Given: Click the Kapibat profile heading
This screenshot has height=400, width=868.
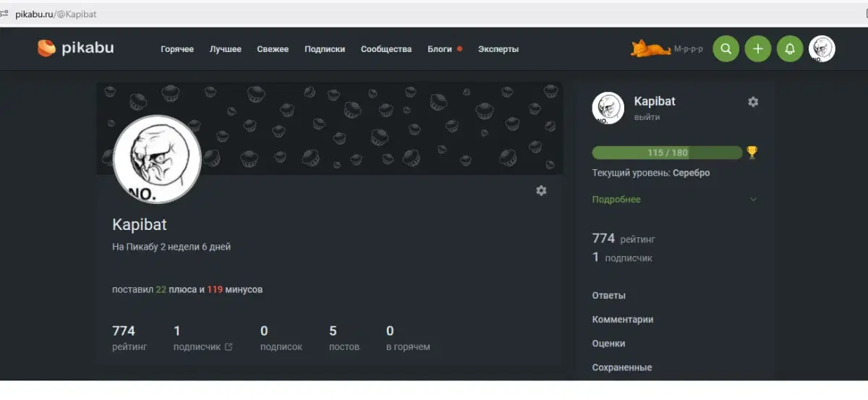Looking at the screenshot, I should (x=140, y=224).
